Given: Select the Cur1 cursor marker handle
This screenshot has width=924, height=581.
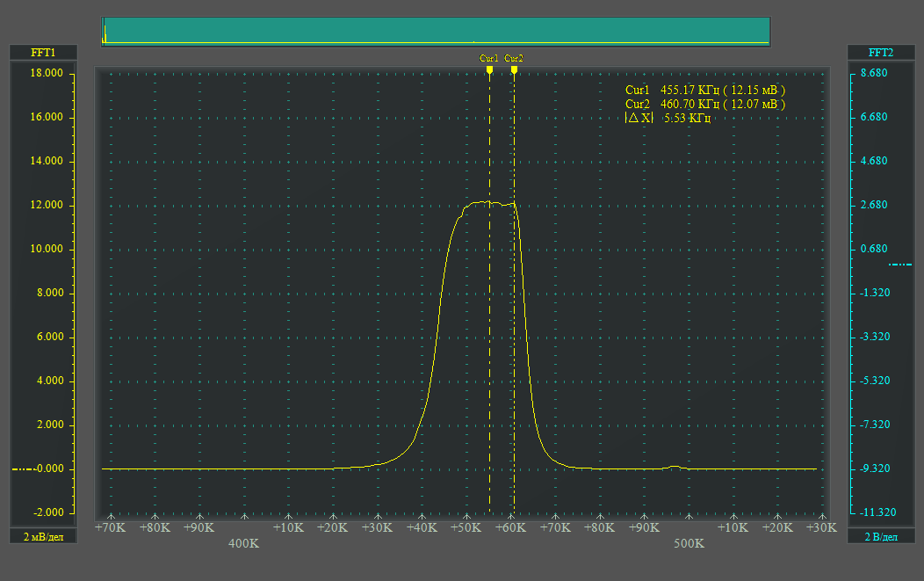Looking at the screenshot, I should click(x=489, y=69).
